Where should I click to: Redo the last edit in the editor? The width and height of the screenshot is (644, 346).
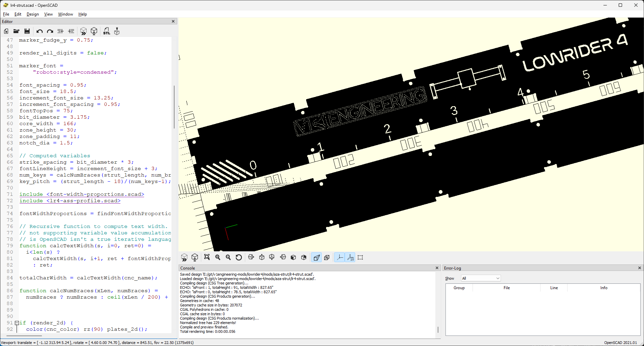(50, 31)
